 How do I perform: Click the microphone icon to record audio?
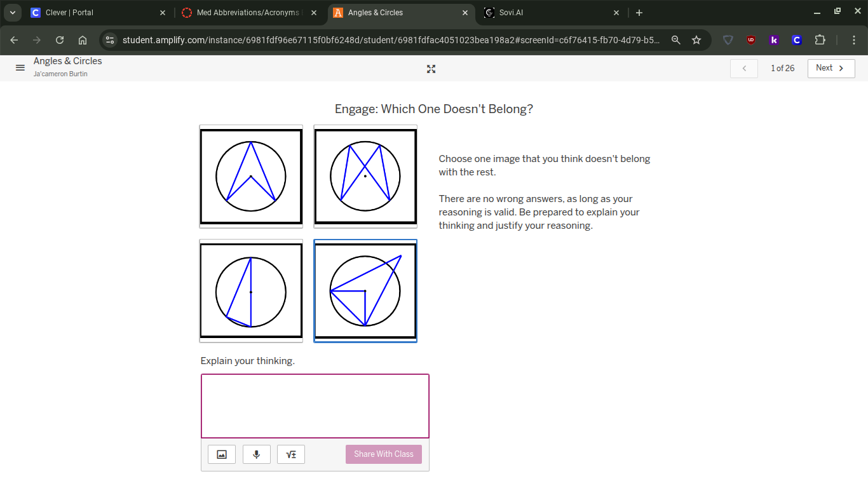[x=256, y=454]
